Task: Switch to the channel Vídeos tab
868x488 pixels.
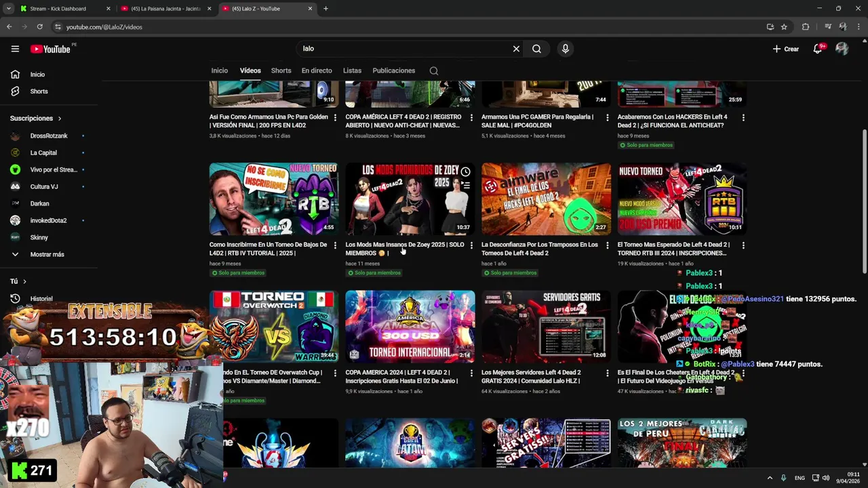Action: [x=250, y=70]
